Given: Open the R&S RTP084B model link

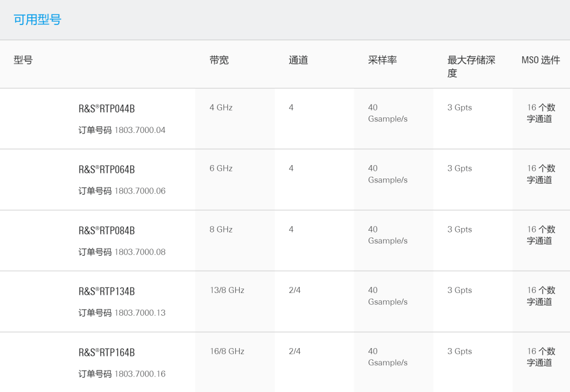Looking at the screenshot, I should pos(107,231).
